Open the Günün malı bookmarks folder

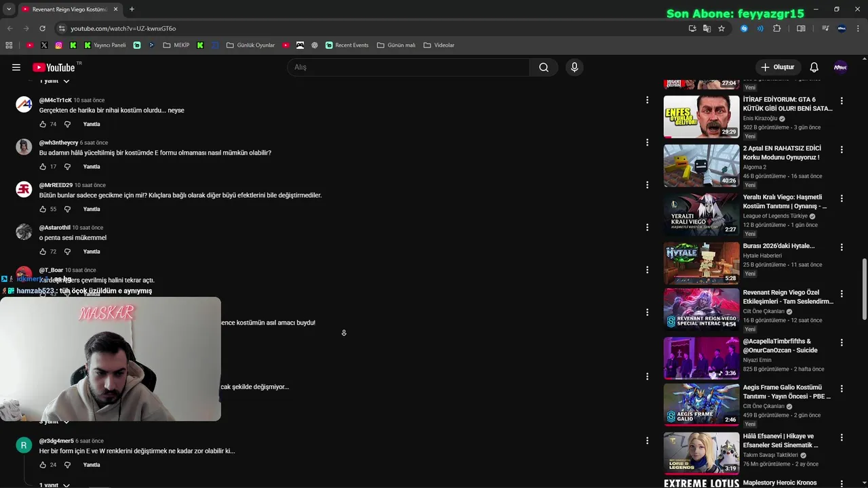[396, 45]
